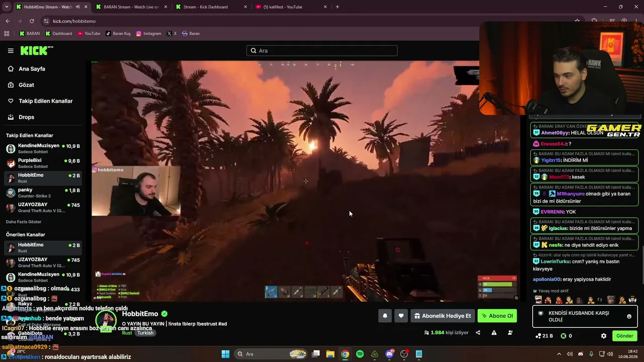Open Spotify from taskbar
Viewport: 644px width, 362px height.
pos(360,354)
